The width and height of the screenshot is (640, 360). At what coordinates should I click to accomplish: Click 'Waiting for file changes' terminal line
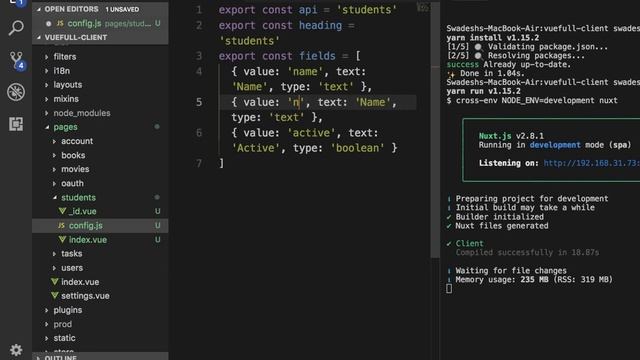coord(511,271)
